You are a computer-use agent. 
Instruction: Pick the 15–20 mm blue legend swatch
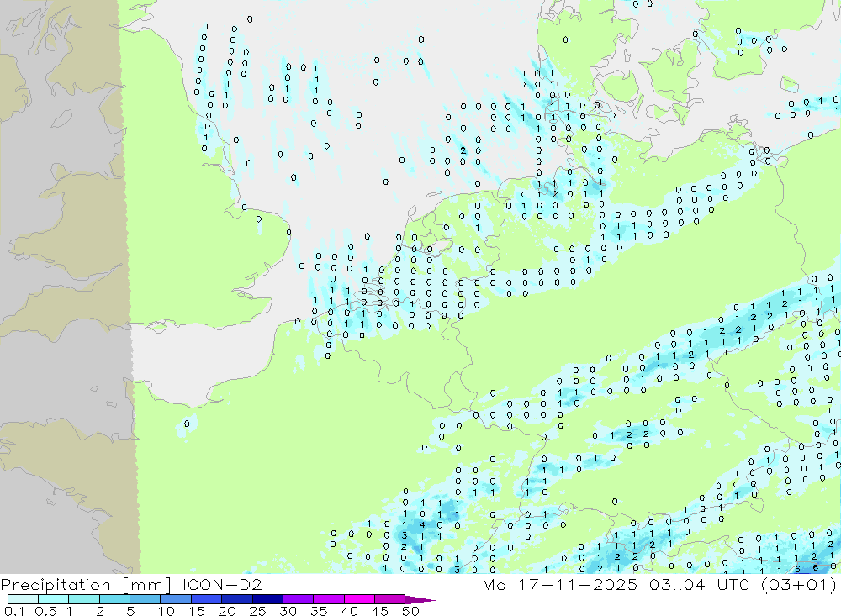206,599
